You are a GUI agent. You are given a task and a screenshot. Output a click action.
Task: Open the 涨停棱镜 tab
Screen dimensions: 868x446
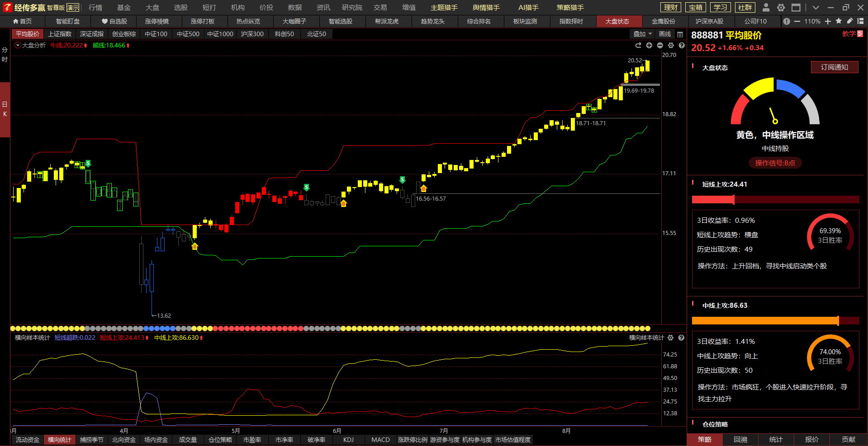(x=157, y=21)
